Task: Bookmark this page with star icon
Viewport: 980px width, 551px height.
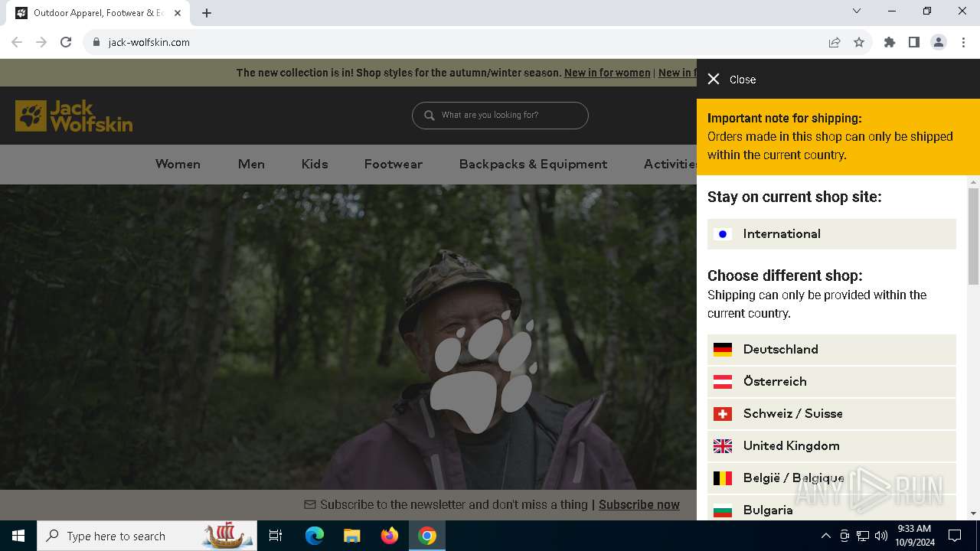Action: tap(859, 42)
